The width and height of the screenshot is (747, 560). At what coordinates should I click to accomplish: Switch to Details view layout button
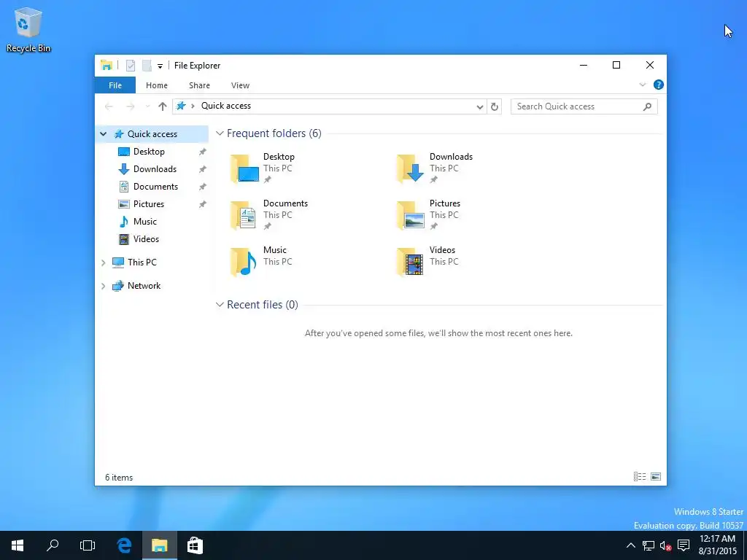click(640, 477)
